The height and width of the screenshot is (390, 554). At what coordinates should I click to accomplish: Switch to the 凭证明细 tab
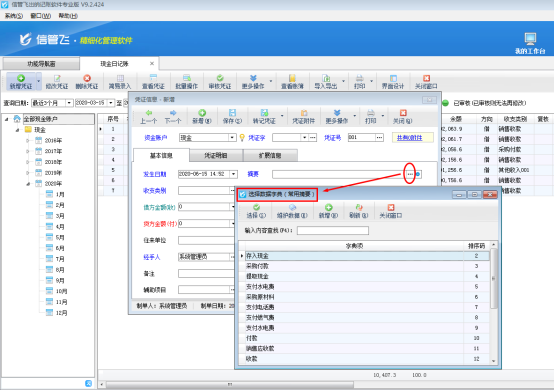pos(216,155)
